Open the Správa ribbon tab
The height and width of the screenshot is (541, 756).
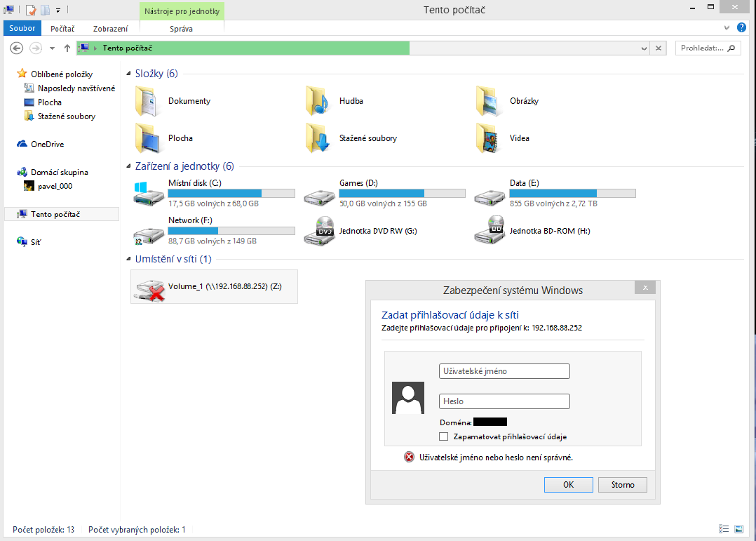coord(181,29)
